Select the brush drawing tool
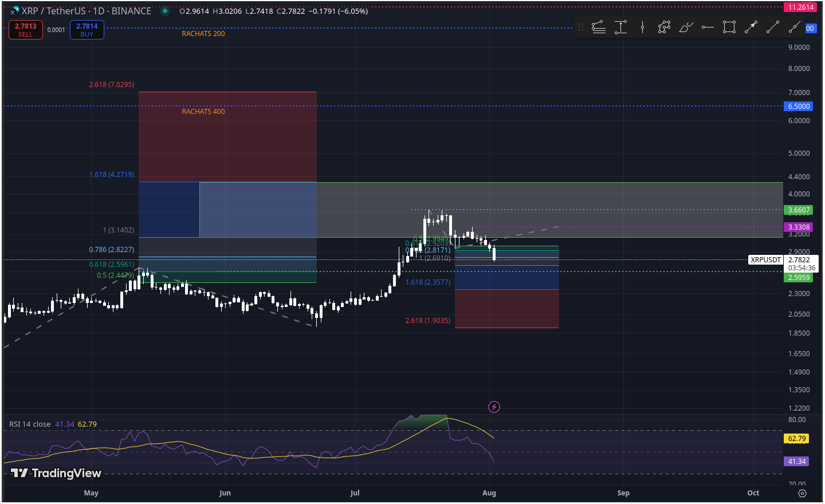Screen dimensions: 825x504 click(x=686, y=27)
